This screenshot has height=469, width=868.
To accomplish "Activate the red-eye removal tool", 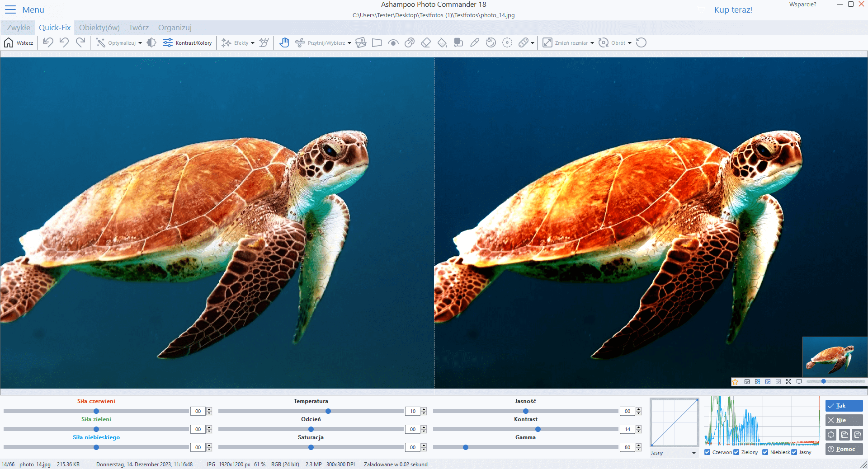I will click(x=393, y=42).
